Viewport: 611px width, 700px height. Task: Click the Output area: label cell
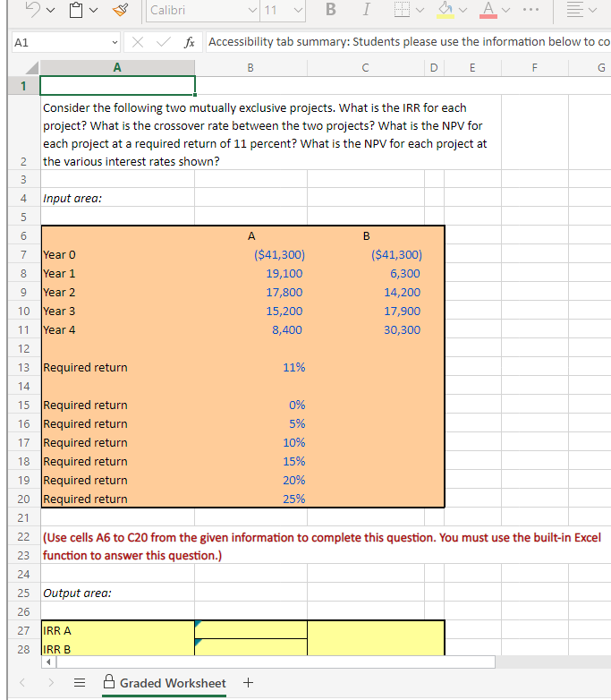point(118,593)
